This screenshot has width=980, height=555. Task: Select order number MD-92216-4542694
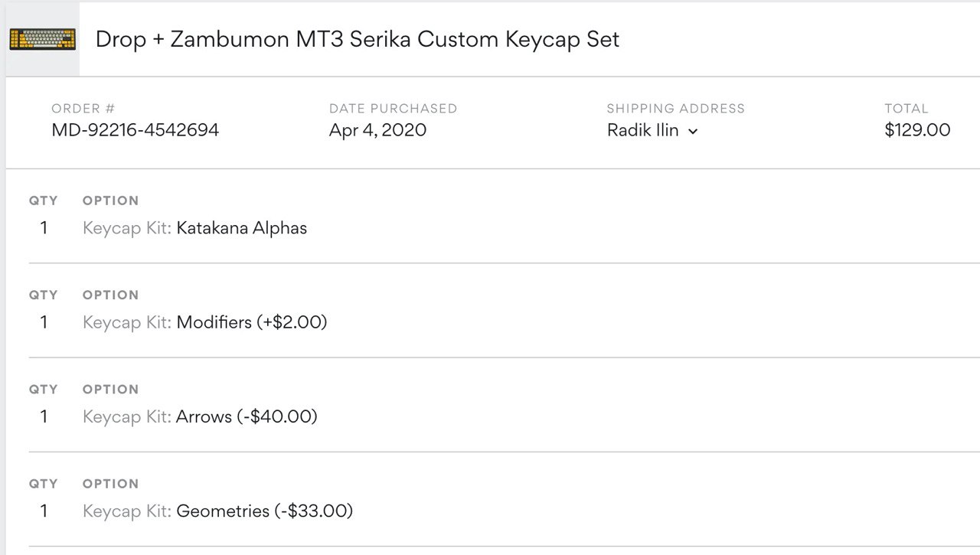coord(136,130)
